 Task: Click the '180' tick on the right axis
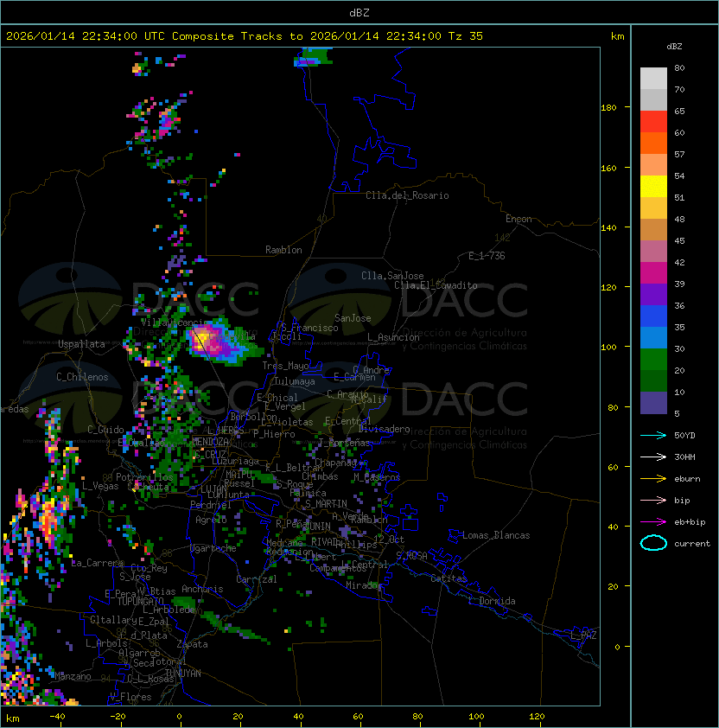click(x=608, y=108)
